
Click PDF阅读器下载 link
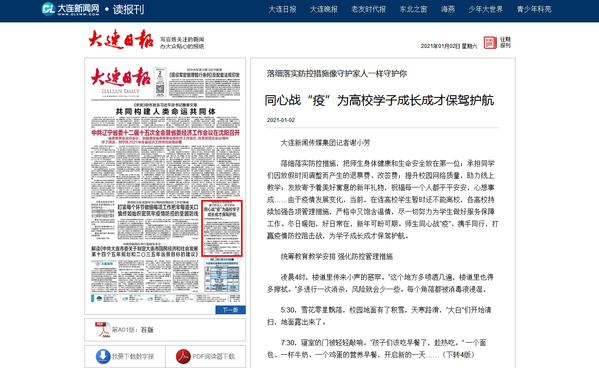click(214, 357)
